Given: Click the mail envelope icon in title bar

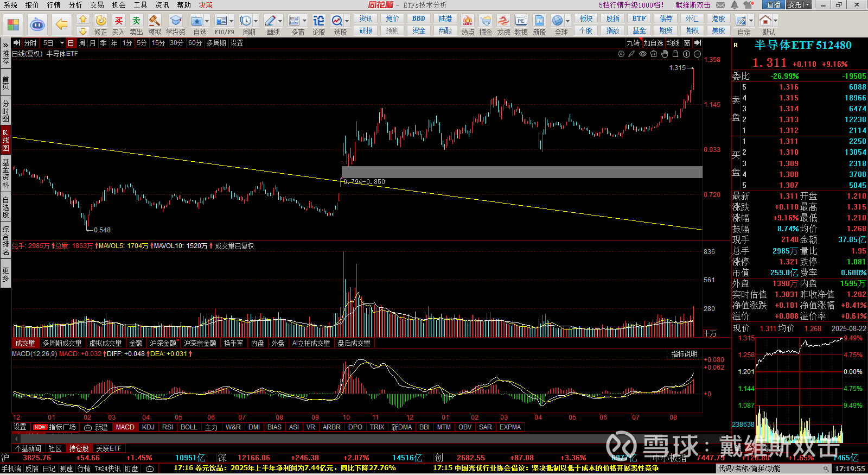Looking at the screenshot, I should coord(720,5).
